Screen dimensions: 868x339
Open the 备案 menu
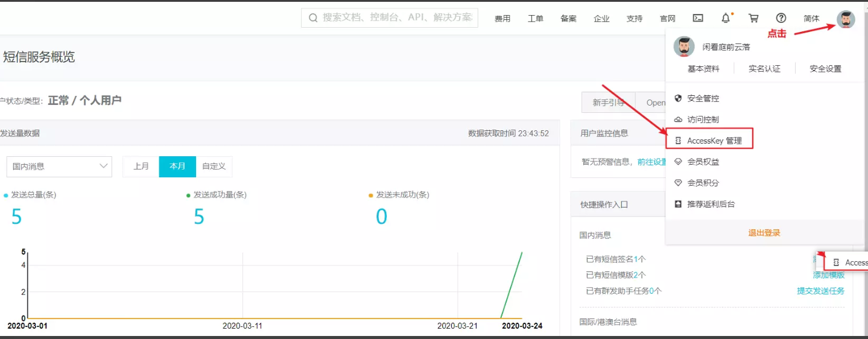click(x=568, y=19)
